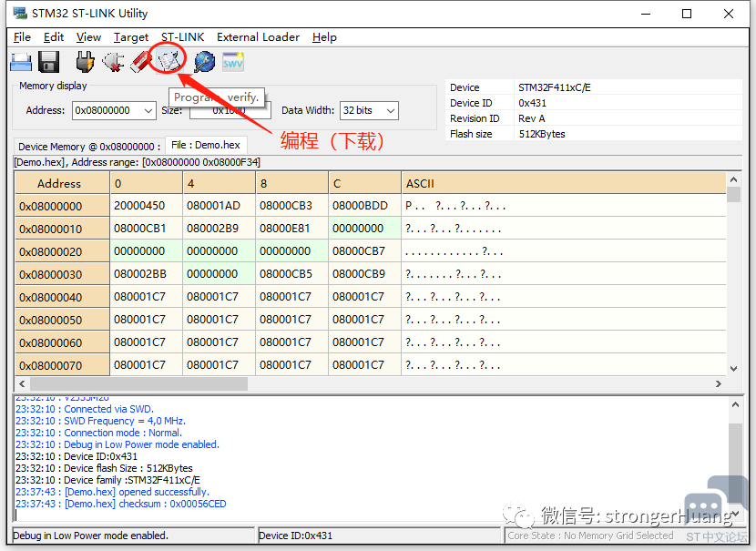Screen dimensions: 756x551
Task: Click the Size input field
Action: tap(230, 110)
